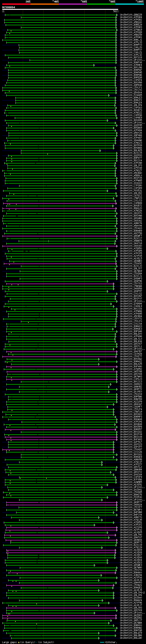Viewport: 146px width, 644px height.
Task: Select hit UniRef100_A7PW85
Action: (x=131, y=180)
